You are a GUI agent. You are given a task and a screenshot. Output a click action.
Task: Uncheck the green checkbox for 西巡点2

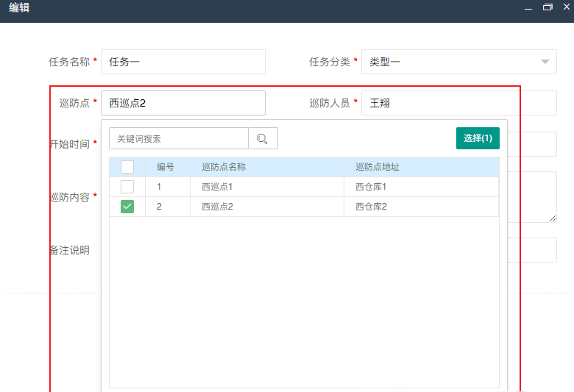point(127,207)
